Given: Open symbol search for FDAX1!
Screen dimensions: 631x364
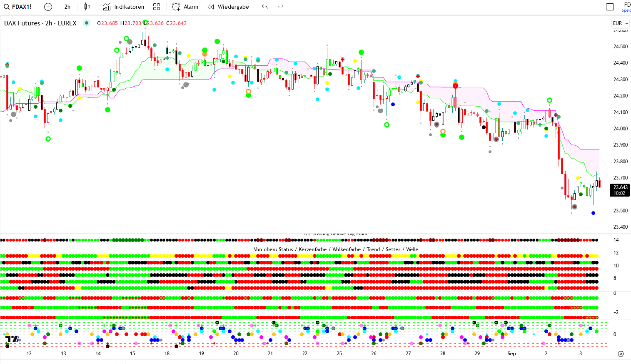Looking at the screenshot, I should (17, 7).
